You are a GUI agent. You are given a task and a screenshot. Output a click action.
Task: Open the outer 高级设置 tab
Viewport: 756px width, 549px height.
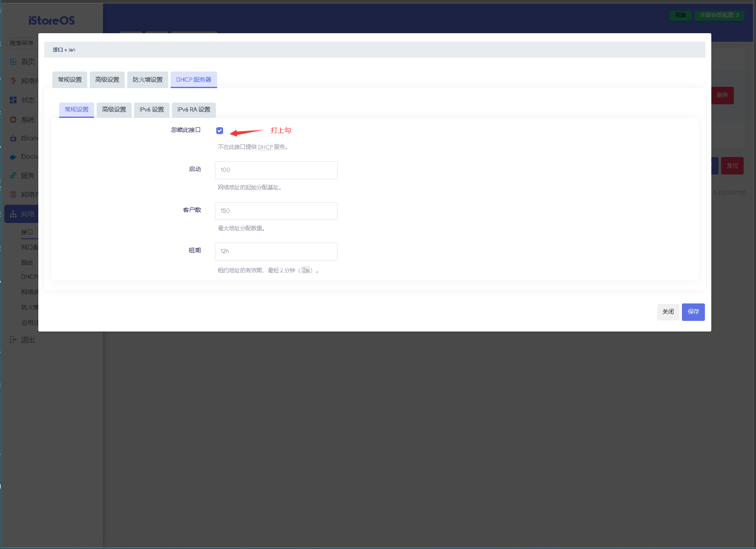click(x=107, y=80)
